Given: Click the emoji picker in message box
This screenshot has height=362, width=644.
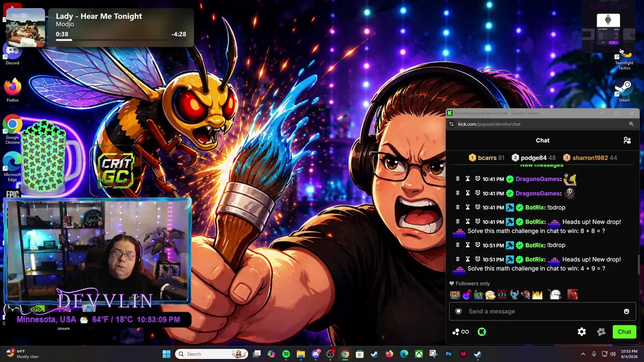Looking at the screenshot, I should (x=626, y=311).
